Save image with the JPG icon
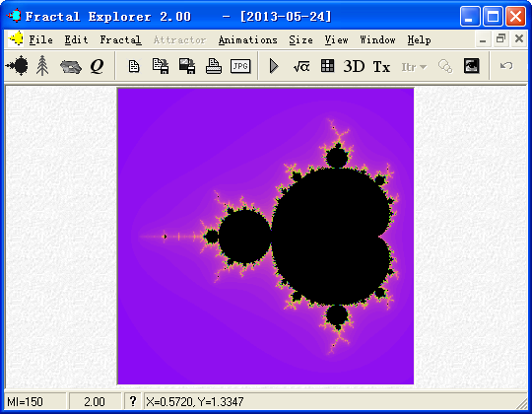The width and height of the screenshot is (532, 414). 240,66
